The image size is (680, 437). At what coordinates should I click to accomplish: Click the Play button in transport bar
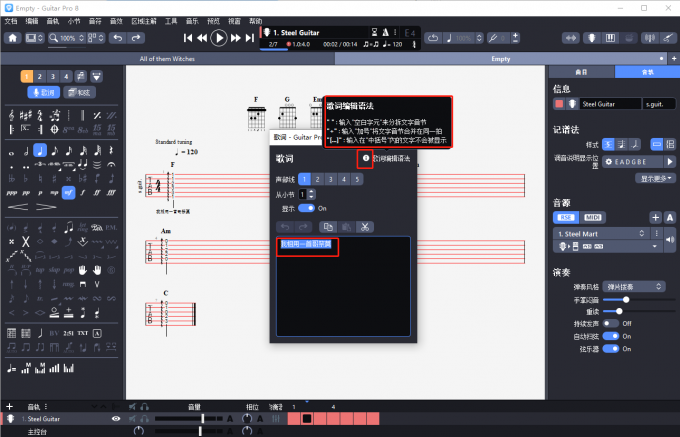(219, 38)
